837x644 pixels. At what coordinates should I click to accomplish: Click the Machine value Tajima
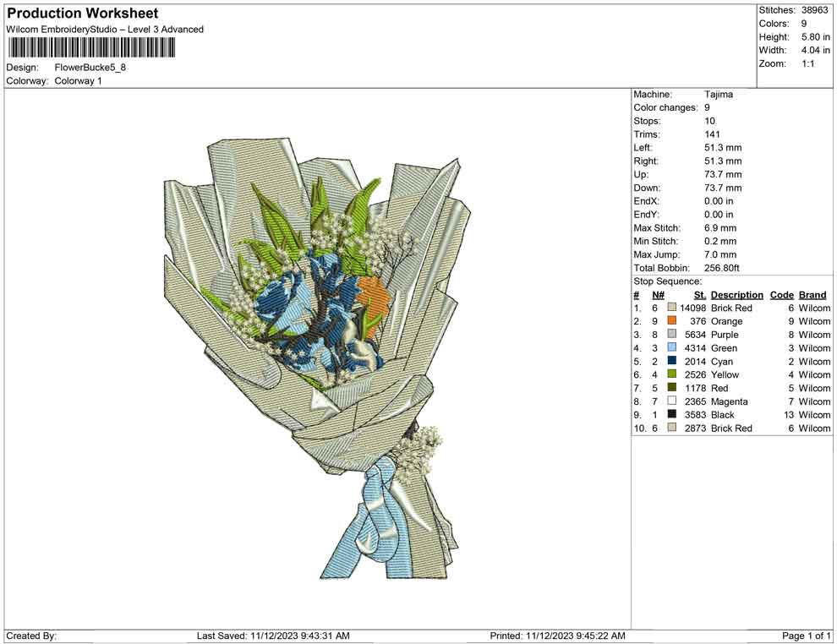(718, 94)
